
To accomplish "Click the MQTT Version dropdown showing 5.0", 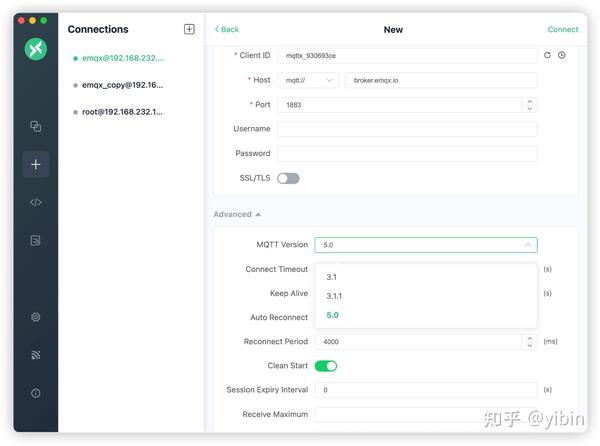I will click(426, 245).
